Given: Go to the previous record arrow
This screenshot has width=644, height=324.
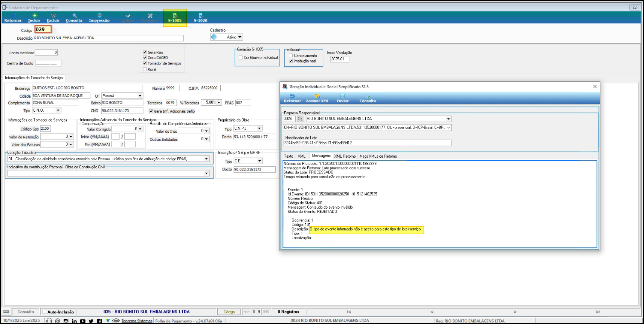Looking at the screenshot, I should point(432,312).
